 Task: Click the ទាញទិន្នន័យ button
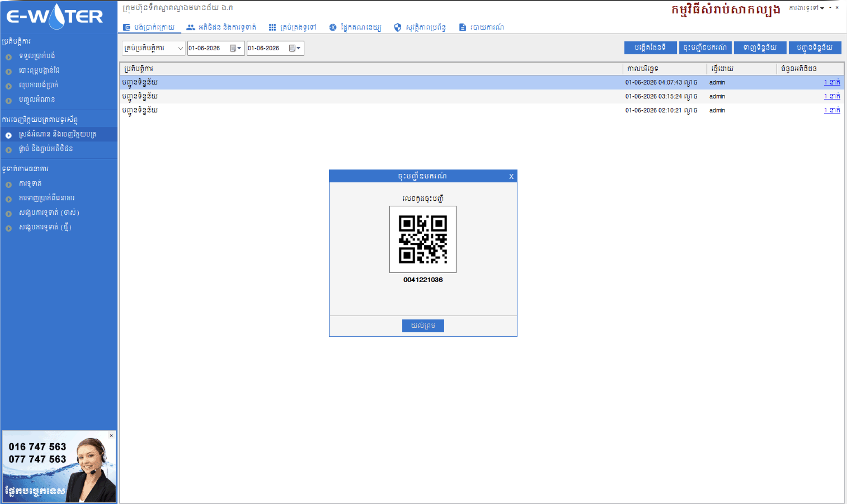[x=760, y=47]
